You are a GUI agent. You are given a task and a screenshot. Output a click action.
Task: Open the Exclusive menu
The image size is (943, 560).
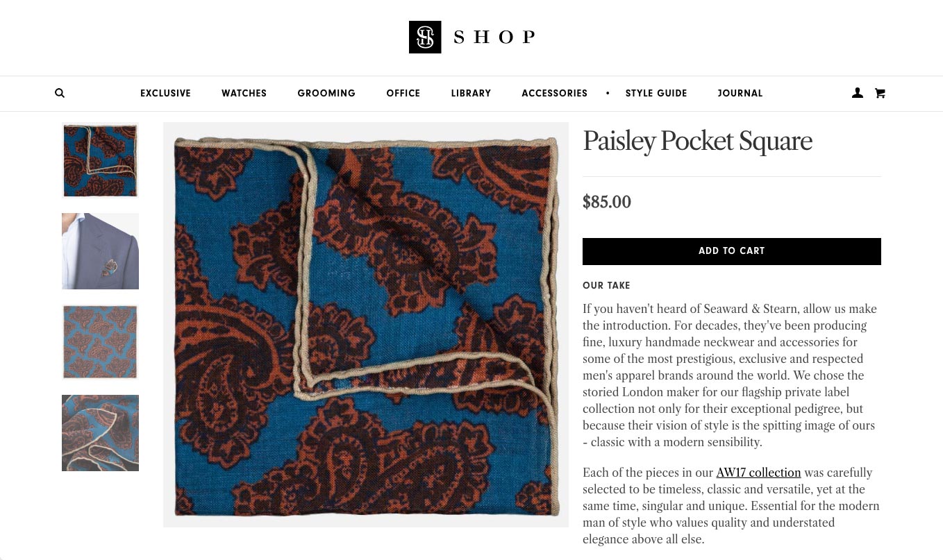coord(165,93)
